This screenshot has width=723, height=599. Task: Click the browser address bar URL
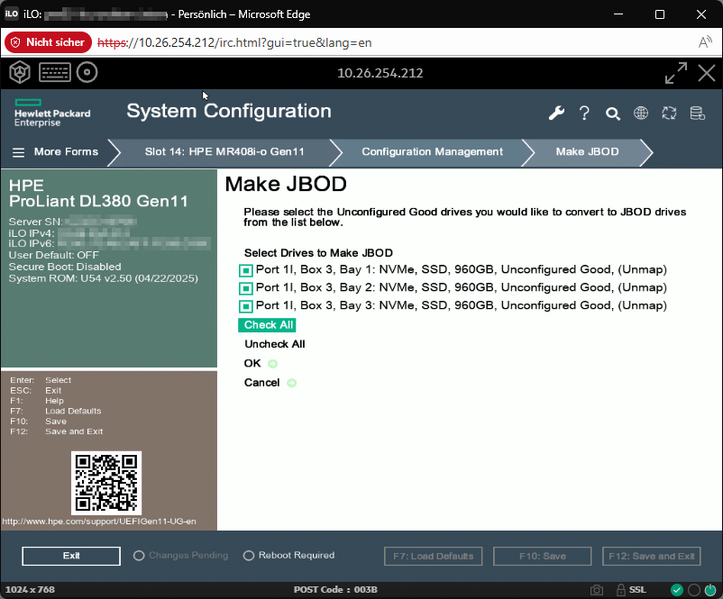(235, 43)
